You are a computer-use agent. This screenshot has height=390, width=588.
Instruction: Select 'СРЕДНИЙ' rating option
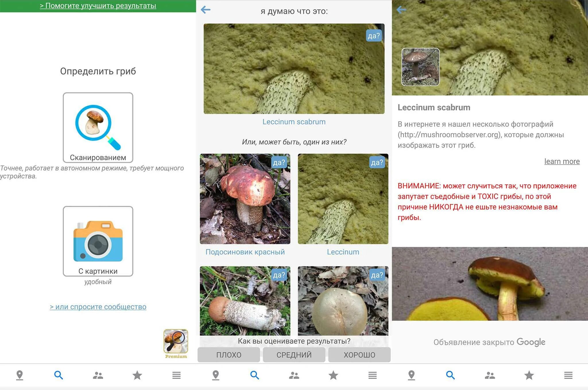(293, 355)
